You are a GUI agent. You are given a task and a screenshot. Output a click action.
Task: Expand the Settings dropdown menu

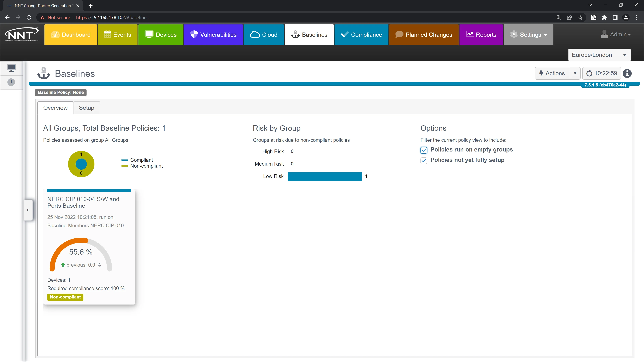tap(528, 35)
